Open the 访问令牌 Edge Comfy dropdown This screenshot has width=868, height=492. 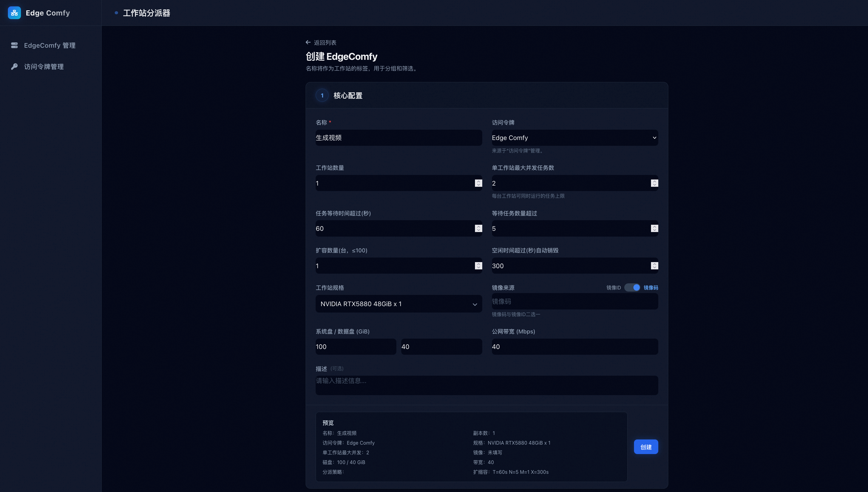coord(574,138)
